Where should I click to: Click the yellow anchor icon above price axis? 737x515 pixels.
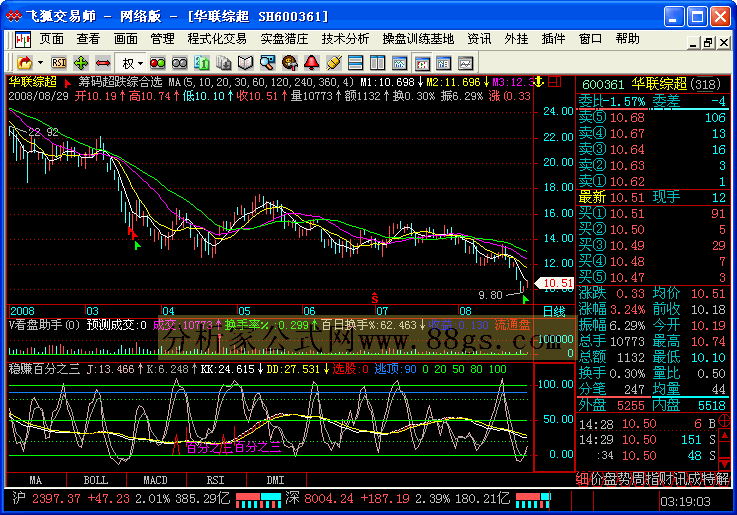(x=539, y=82)
